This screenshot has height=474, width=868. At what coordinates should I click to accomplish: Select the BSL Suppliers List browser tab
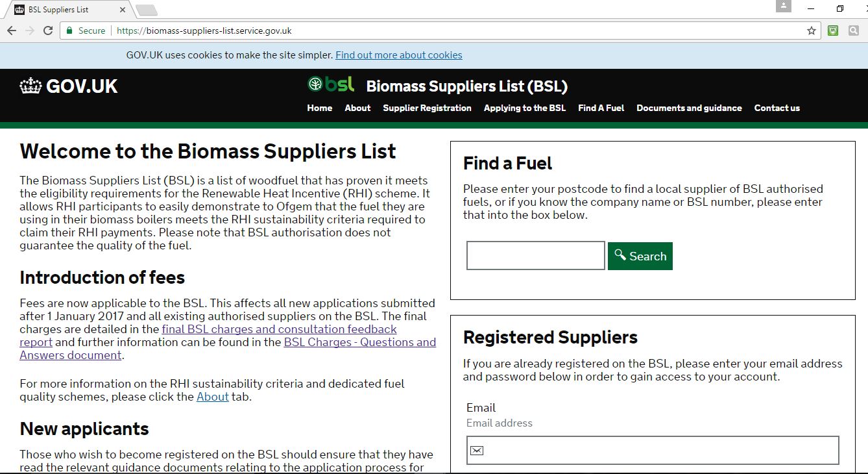pyautogui.click(x=67, y=10)
